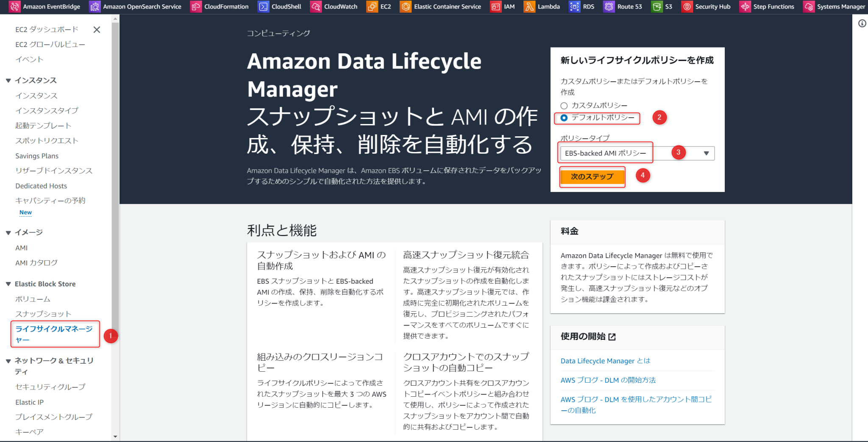The width and height of the screenshot is (868, 442).
Task: Open the ポリシータイプ dropdown
Action: coord(706,153)
